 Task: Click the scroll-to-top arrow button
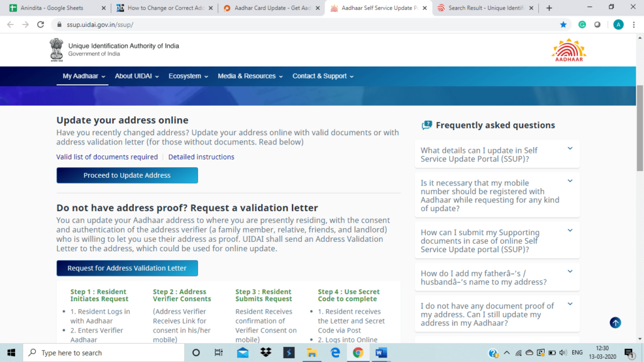(x=615, y=322)
